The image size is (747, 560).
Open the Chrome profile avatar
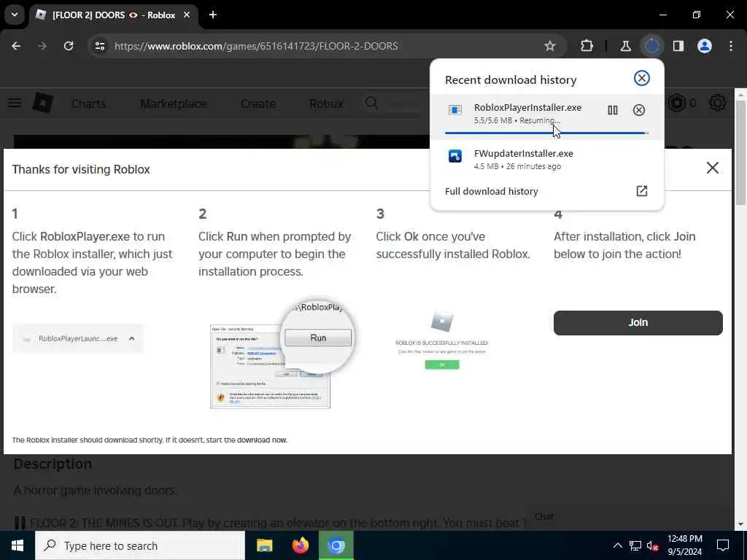(705, 46)
